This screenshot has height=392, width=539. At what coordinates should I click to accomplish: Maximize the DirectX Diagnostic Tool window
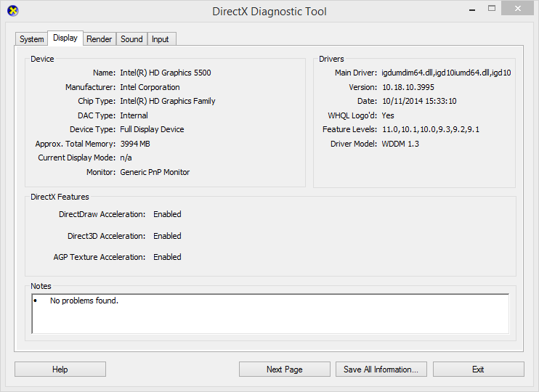(x=492, y=9)
